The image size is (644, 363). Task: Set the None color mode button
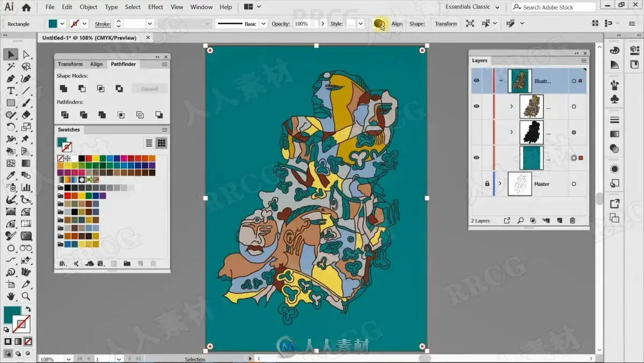click(28, 341)
